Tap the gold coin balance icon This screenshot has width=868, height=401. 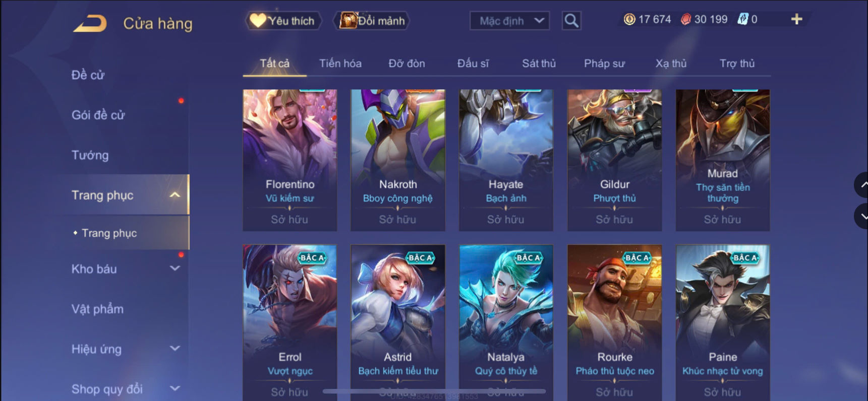pyautogui.click(x=629, y=19)
